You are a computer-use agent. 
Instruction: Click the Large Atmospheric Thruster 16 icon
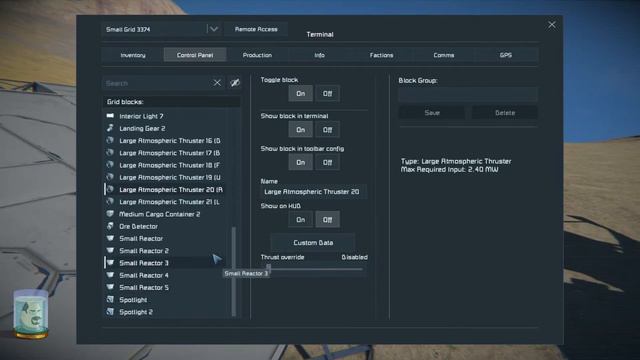[110, 140]
